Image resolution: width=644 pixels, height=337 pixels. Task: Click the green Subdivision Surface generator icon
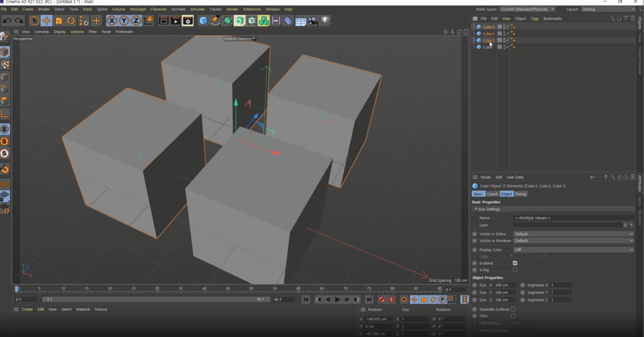coord(228,21)
